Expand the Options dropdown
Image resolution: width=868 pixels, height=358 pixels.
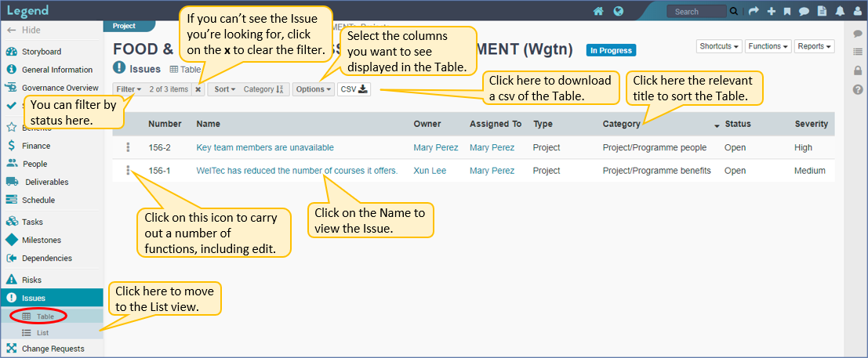[314, 89]
